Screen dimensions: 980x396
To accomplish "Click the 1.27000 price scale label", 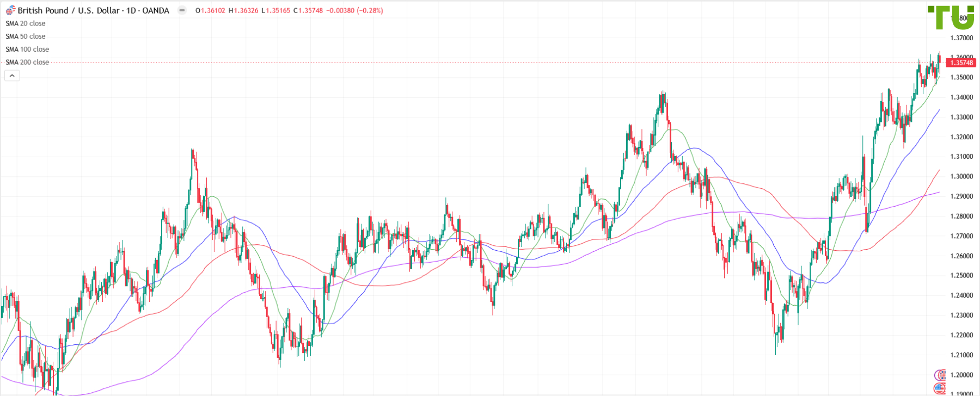I will point(961,236).
